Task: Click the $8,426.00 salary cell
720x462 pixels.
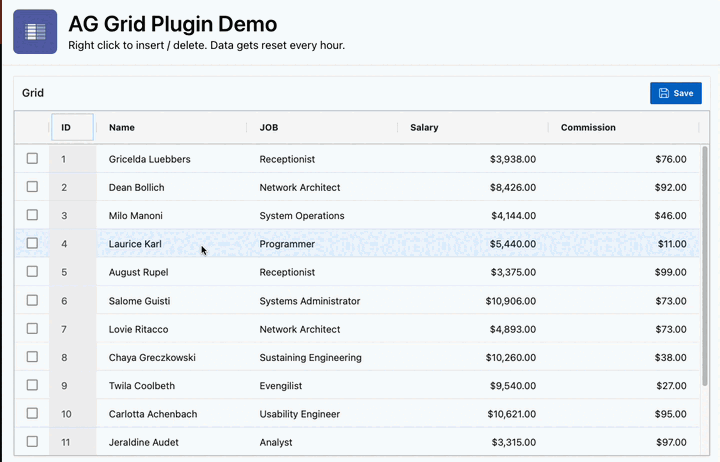Action: 473,187
